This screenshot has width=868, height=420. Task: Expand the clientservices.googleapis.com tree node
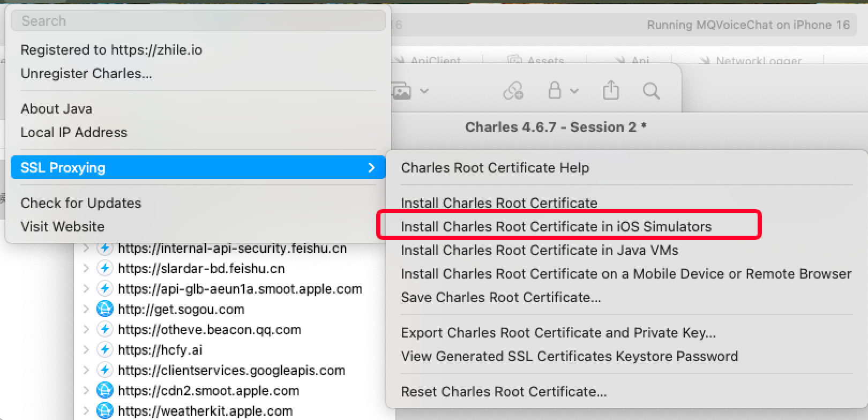point(86,370)
